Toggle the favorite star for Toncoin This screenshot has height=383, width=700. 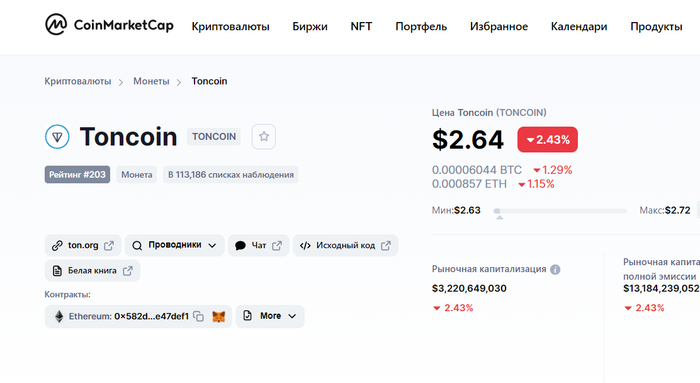(264, 137)
